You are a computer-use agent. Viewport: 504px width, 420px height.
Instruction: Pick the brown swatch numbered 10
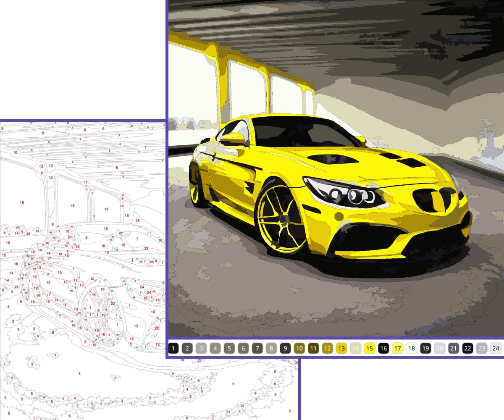coord(300,349)
